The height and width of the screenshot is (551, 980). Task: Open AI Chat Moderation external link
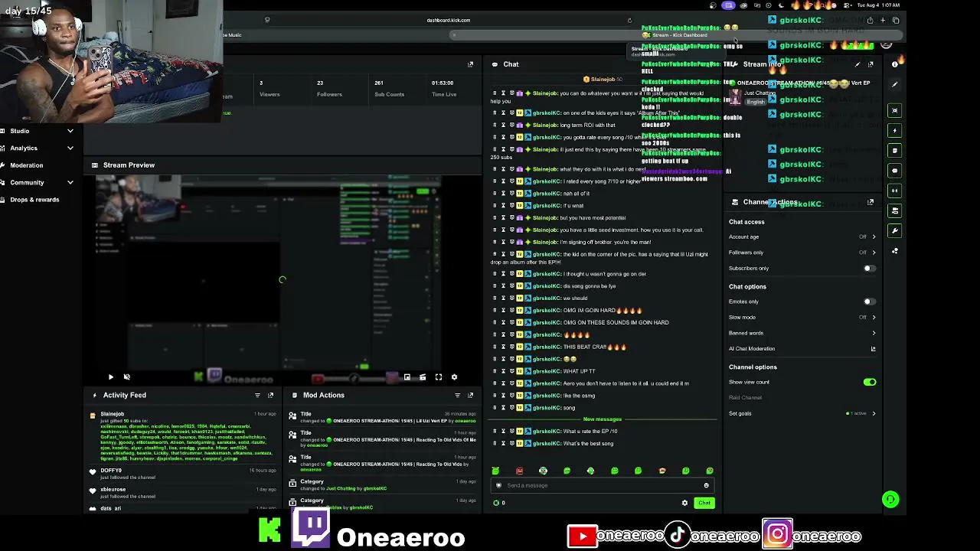coord(873,349)
